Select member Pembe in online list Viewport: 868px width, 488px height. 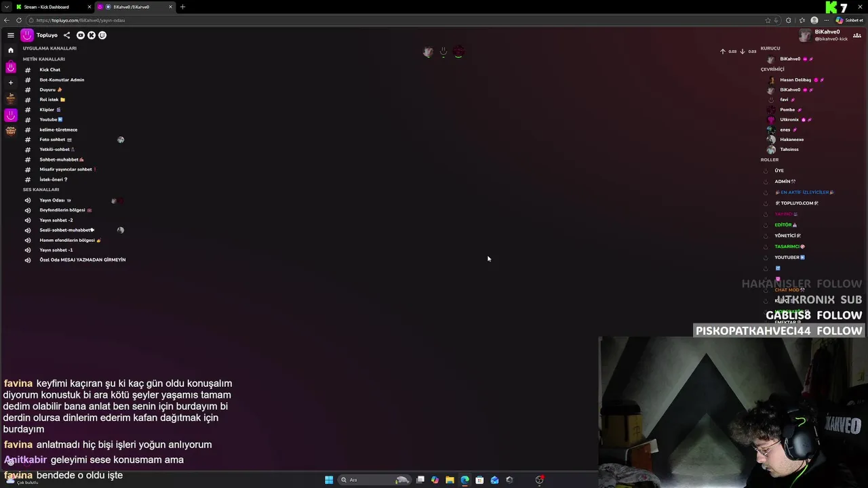click(x=787, y=110)
